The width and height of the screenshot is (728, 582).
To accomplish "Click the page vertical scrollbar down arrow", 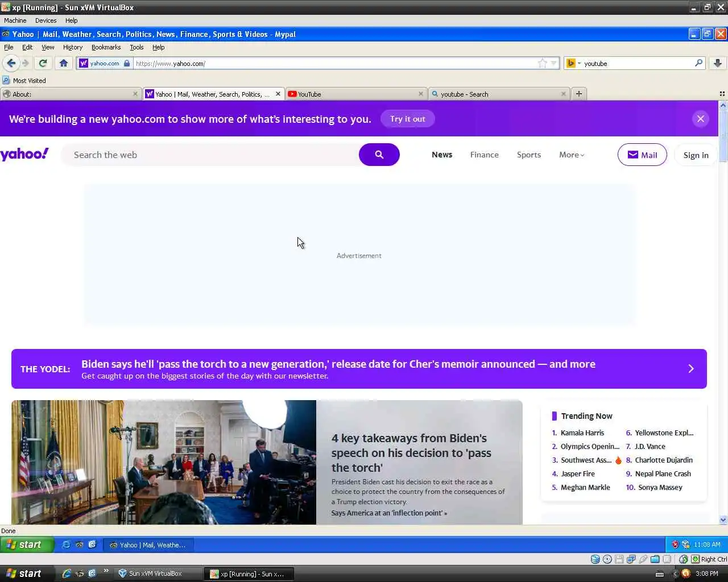I will pyautogui.click(x=723, y=519).
